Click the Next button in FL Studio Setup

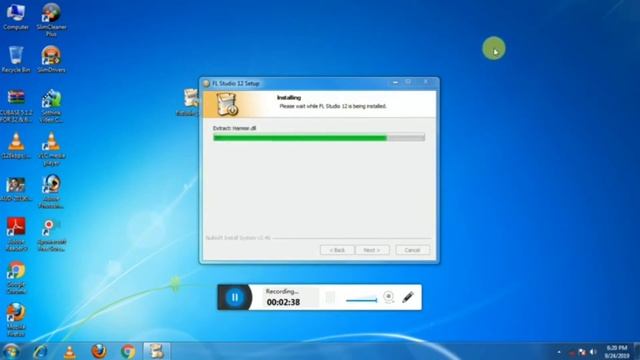click(372, 250)
